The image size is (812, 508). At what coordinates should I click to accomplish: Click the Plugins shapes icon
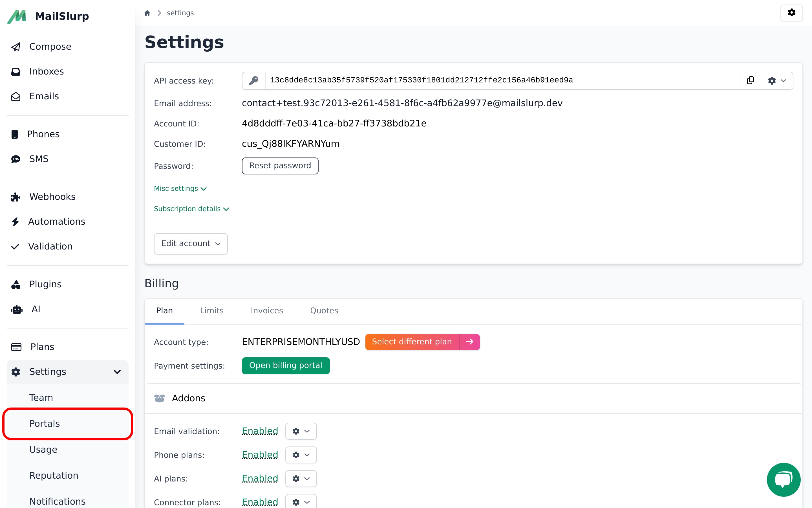pyautogui.click(x=16, y=284)
